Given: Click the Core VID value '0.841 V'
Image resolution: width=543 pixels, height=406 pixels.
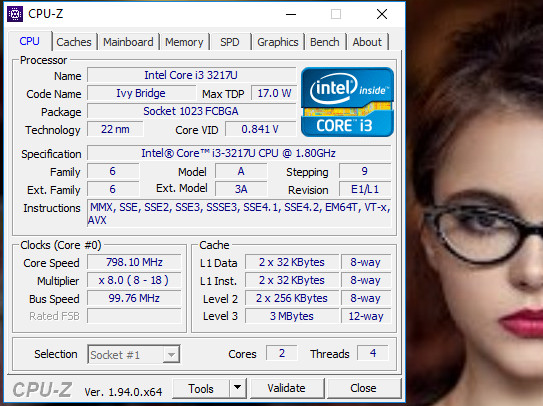Looking at the screenshot, I should point(260,129).
